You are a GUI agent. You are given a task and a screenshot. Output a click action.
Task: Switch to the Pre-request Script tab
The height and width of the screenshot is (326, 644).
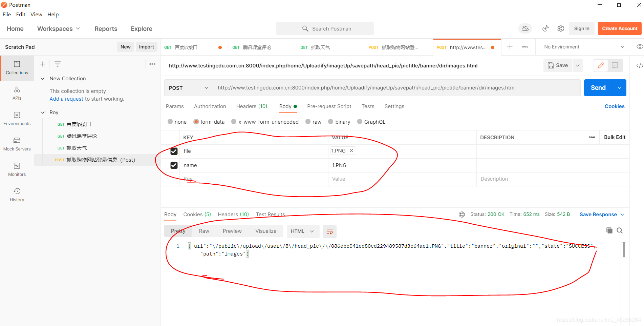coord(329,106)
